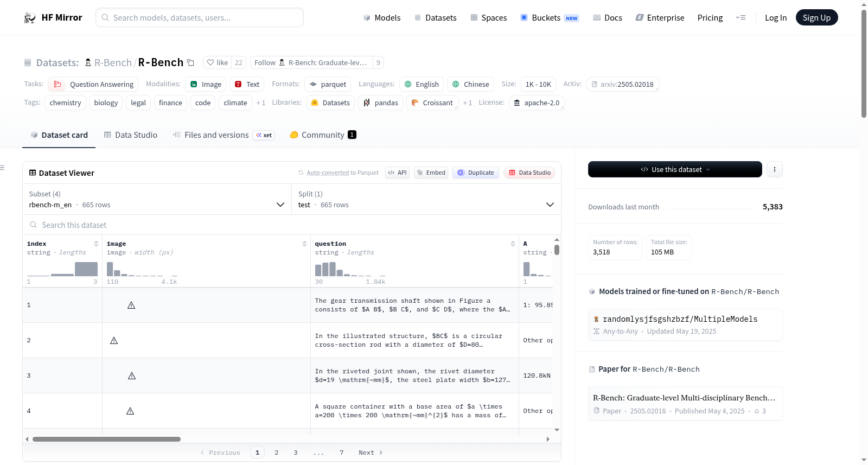
Task: Click the Log In link
Action: tap(776, 18)
